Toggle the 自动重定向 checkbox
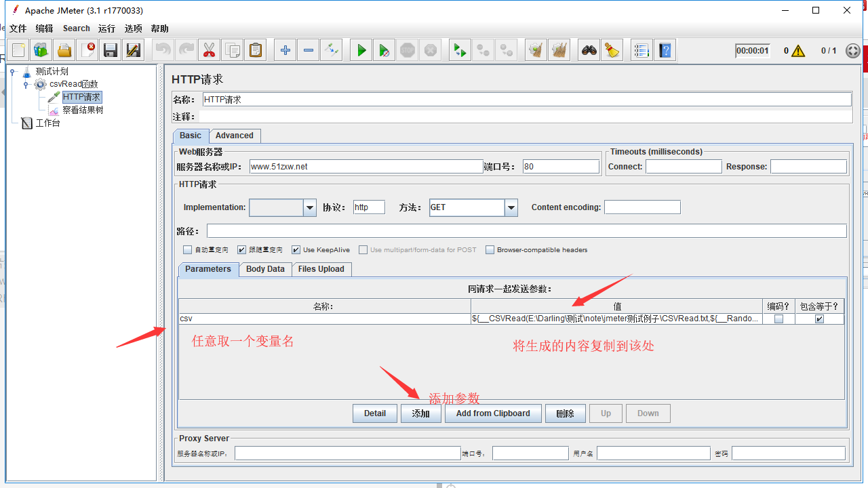868x488 pixels. 188,250
